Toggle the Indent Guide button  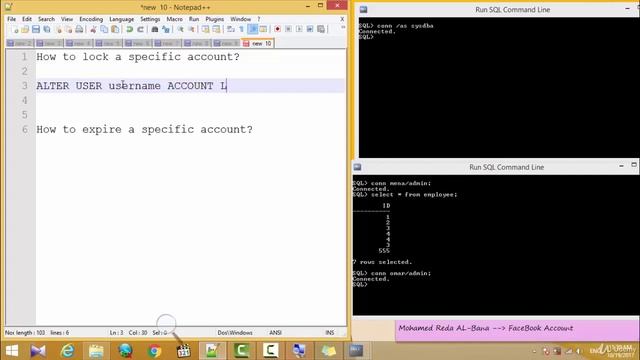(253, 29)
